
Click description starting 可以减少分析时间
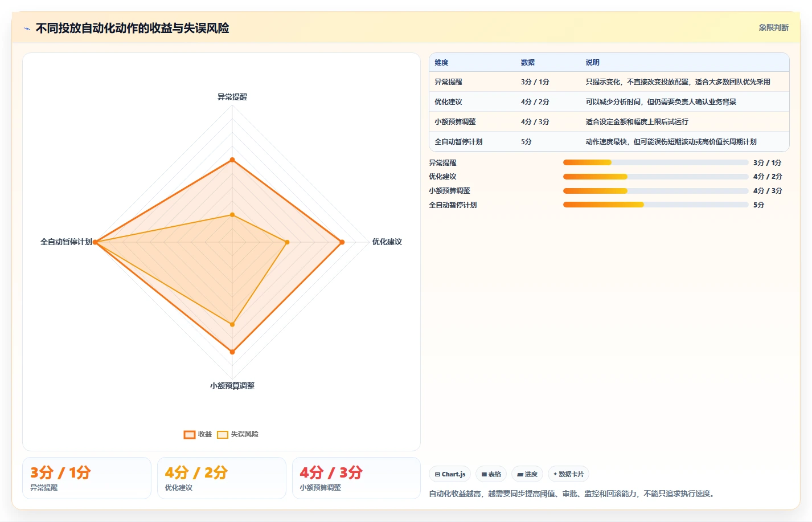[x=661, y=102]
